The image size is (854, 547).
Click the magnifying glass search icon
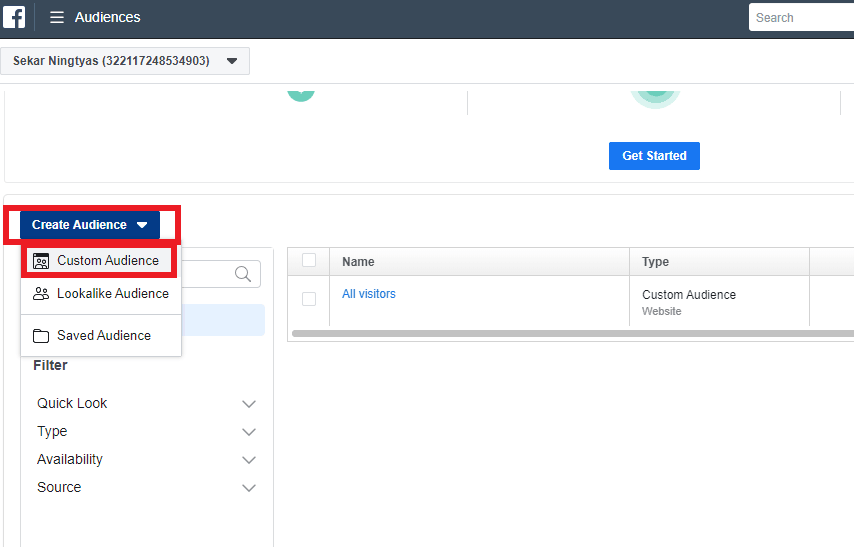click(x=243, y=274)
